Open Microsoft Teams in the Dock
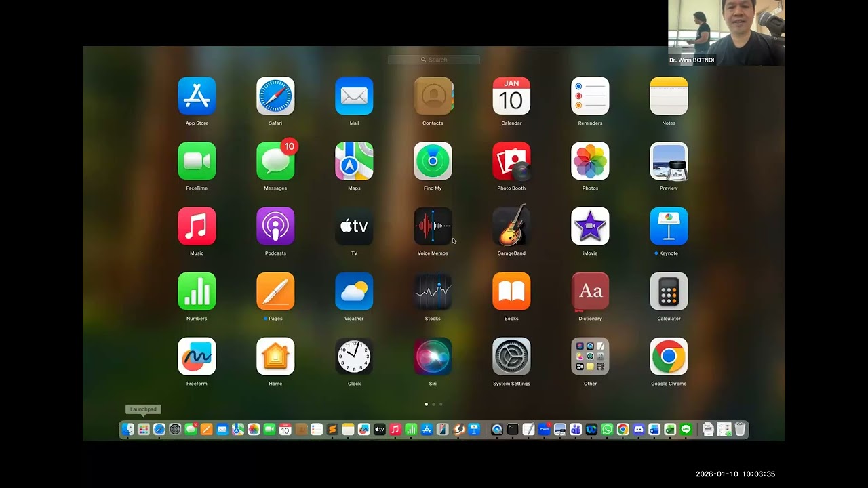The height and width of the screenshot is (488, 868). point(576,429)
